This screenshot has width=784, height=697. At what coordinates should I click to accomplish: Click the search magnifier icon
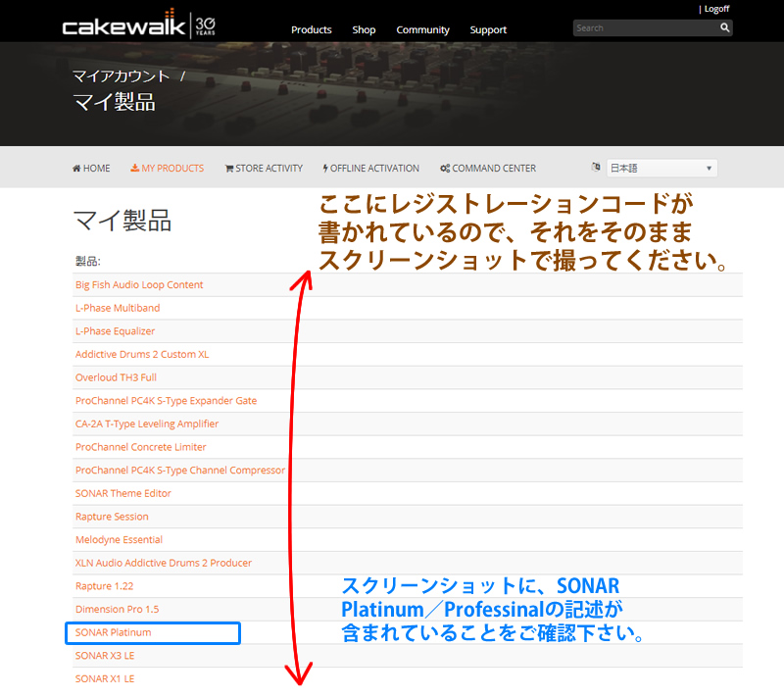point(724,27)
